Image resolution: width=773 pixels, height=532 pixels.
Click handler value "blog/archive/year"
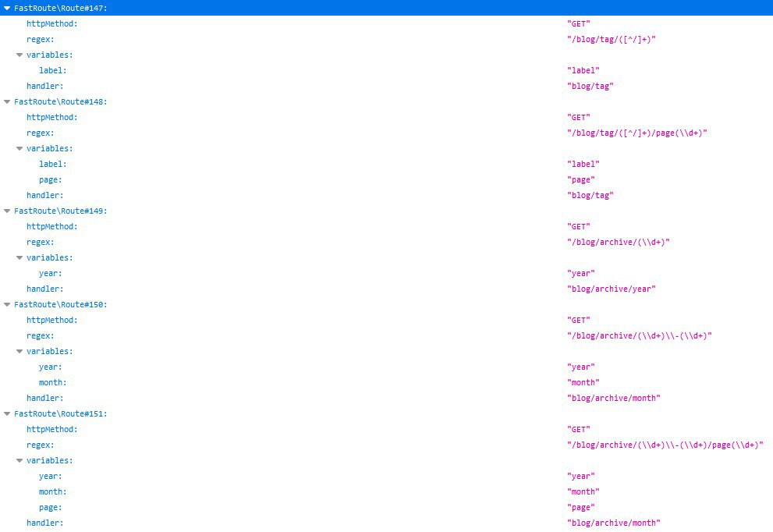tap(612, 289)
